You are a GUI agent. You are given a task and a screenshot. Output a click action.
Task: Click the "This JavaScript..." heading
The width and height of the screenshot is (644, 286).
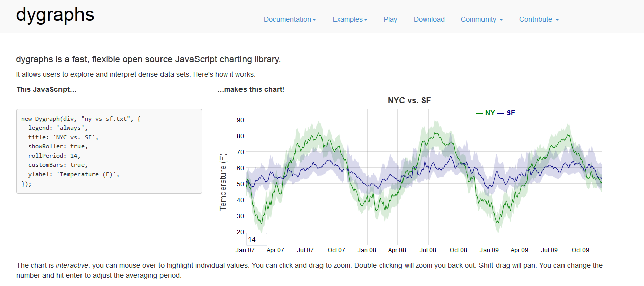coord(47,89)
